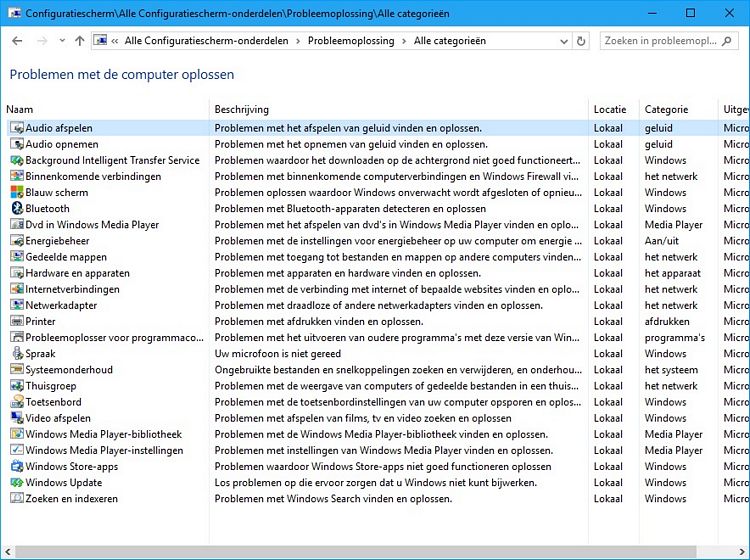Expand the chevron after Probleemoplossing breadcrumb
Screen dimensions: 750x560
pos(404,41)
